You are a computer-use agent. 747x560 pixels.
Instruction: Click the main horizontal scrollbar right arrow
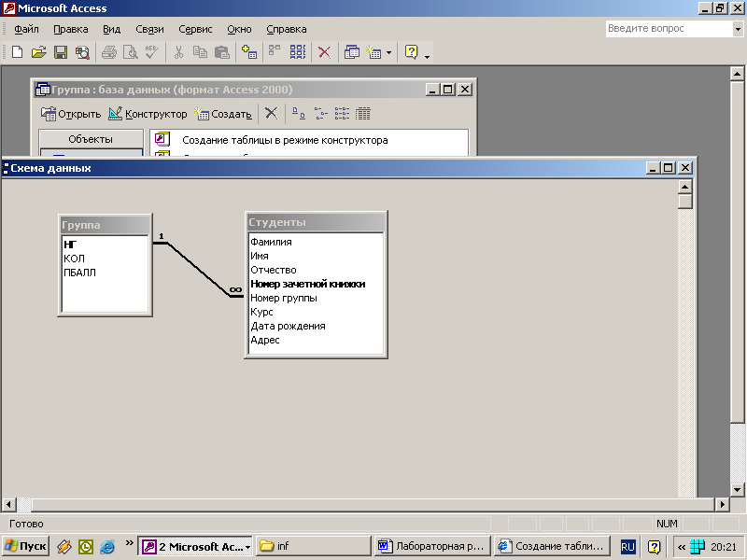pos(722,504)
